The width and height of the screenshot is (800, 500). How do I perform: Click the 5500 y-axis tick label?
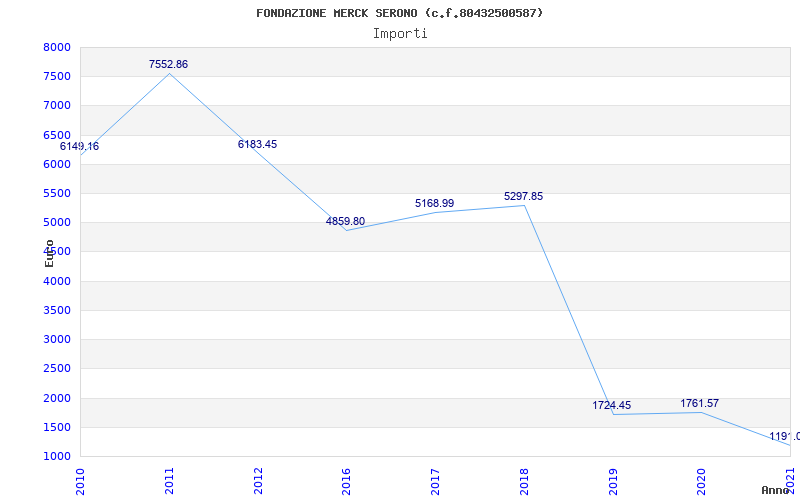56,194
